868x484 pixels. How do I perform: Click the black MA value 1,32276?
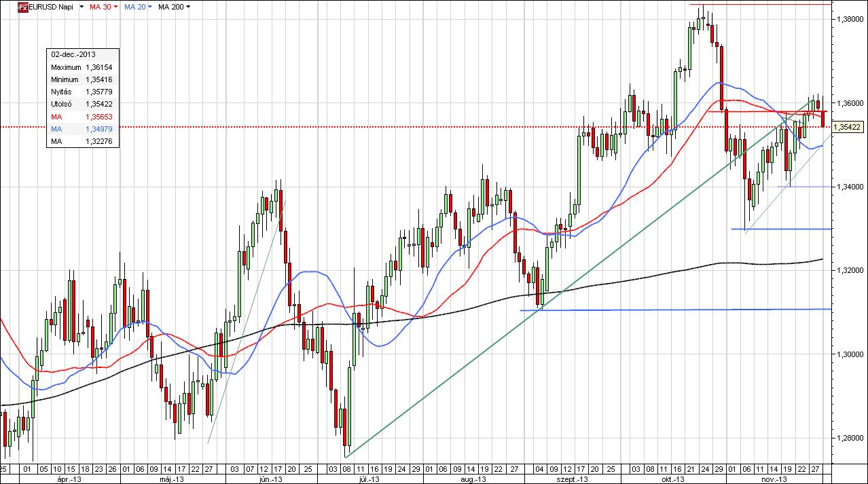(x=99, y=141)
